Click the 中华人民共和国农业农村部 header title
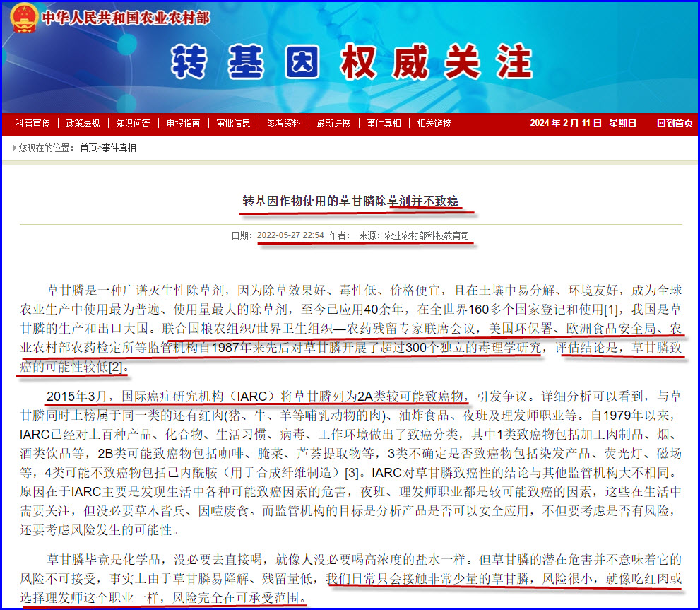The height and width of the screenshot is (610, 700). (x=126, y=18)
